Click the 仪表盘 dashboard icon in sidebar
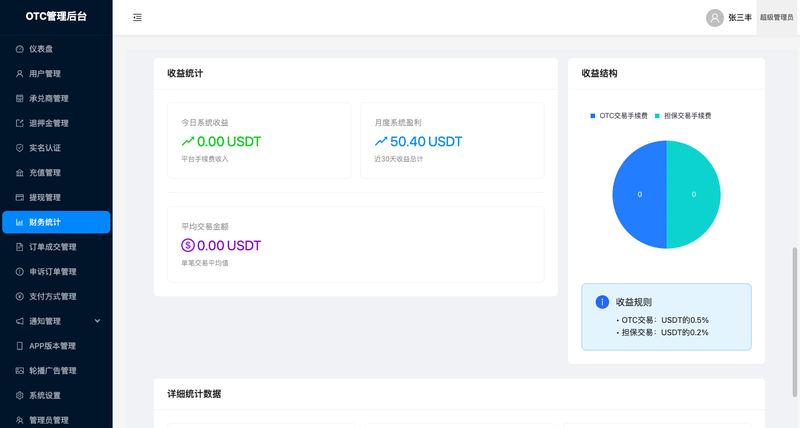The height and width of the screenshot is (428, 800). coord(19,49)
